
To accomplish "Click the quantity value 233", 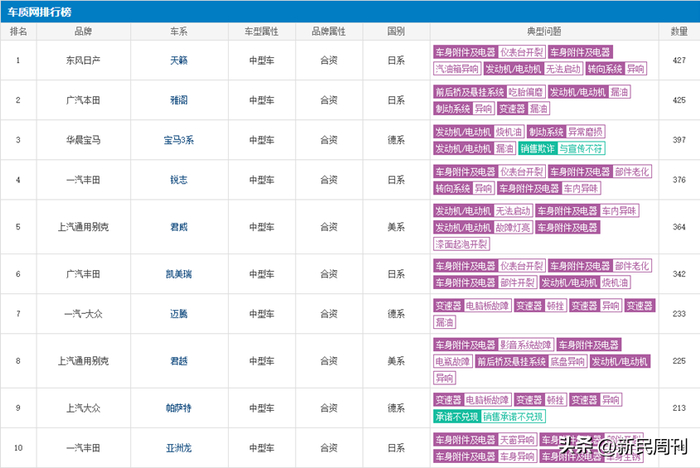I will pos(679,314).
